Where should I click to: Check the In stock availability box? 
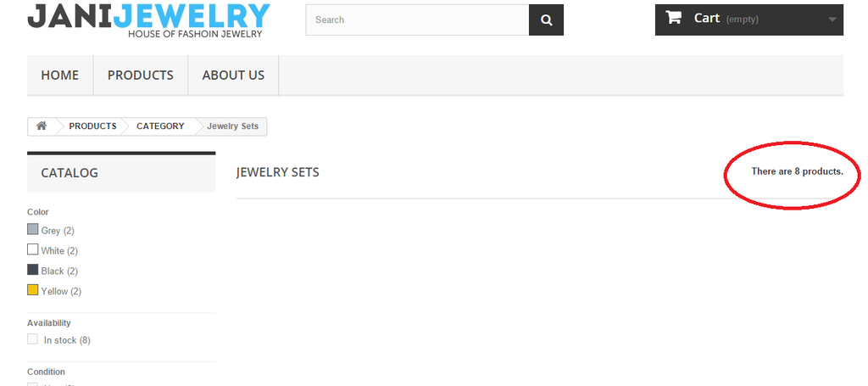tap(33, 339)
